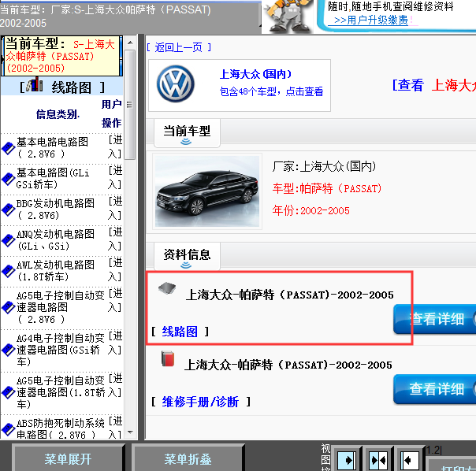Click 基本电路电路图(2.8V6) list entry text
Viewport: 476px width, 471px height.
(x=52, y=148)
